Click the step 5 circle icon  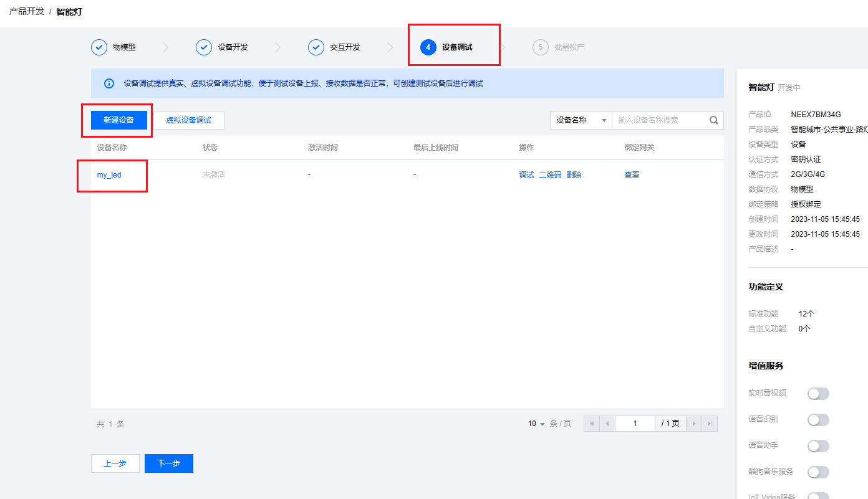541,47
